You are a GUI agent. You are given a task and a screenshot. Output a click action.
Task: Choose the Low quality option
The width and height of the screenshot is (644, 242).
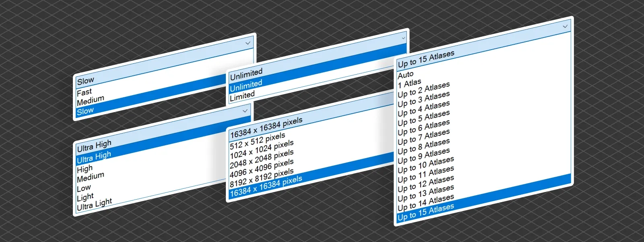tap(84, 188)
